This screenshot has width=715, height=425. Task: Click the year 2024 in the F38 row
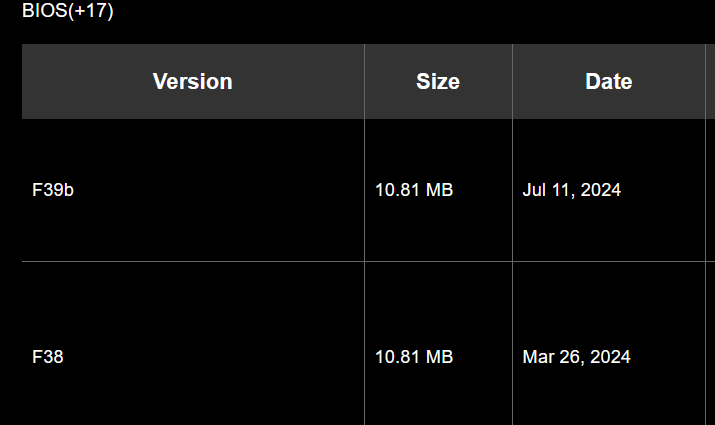coord(610,356)
